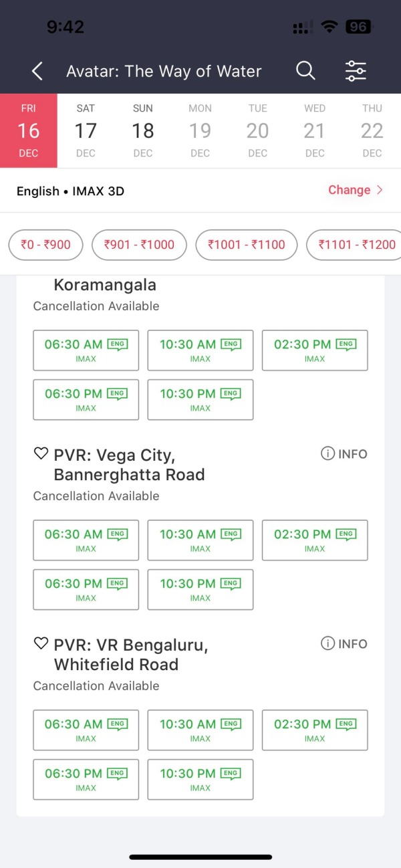Tap the Wi-Fi status icon

(x=329, y=27)
